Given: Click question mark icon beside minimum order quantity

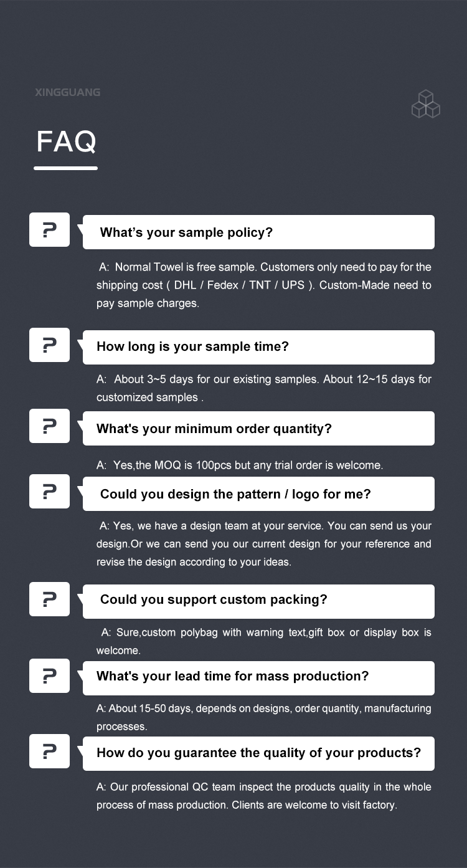Looking at the screenshot, I should [x=49, y=426].
